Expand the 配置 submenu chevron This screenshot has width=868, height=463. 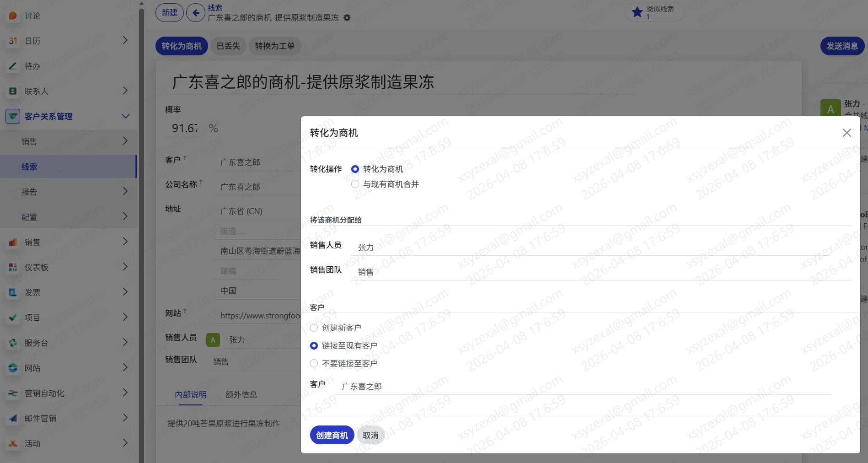[x=125, y=217]
